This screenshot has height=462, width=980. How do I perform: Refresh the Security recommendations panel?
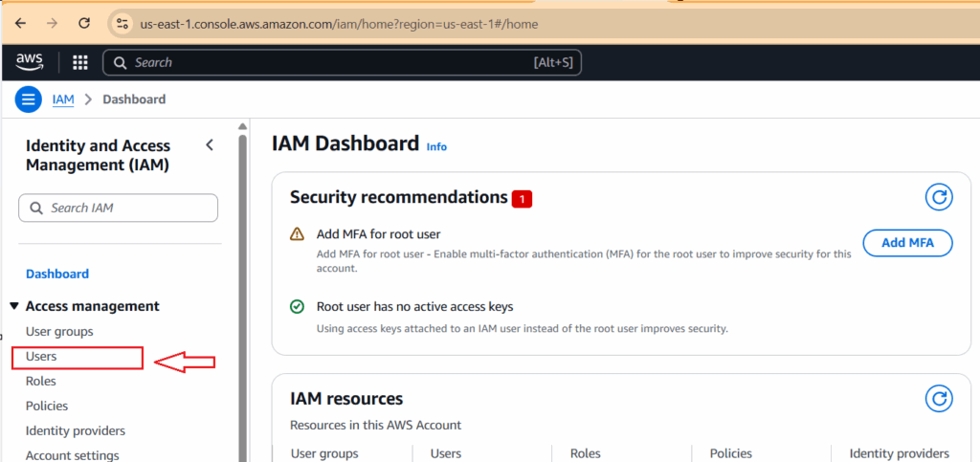[939, 198]
